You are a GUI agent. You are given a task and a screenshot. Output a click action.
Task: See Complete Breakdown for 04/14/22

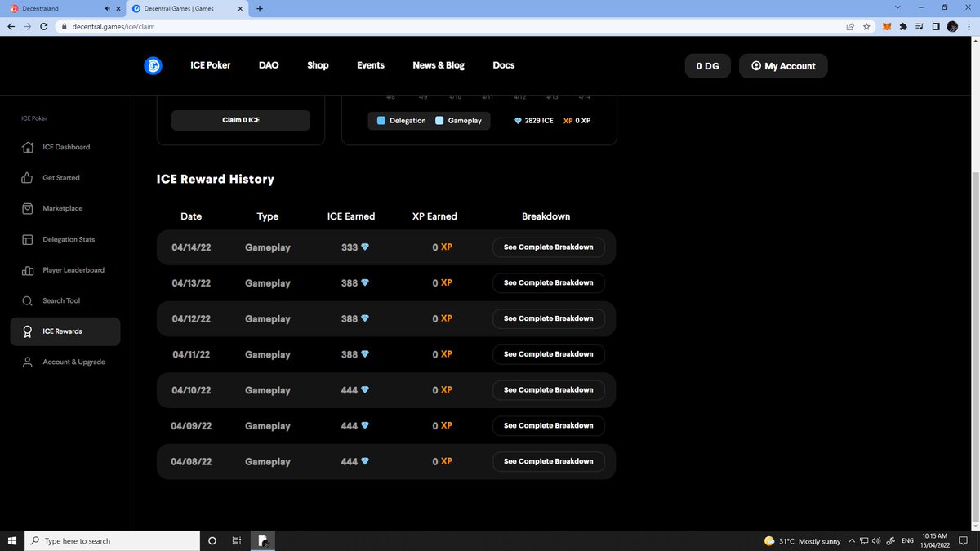coord(549,247)
